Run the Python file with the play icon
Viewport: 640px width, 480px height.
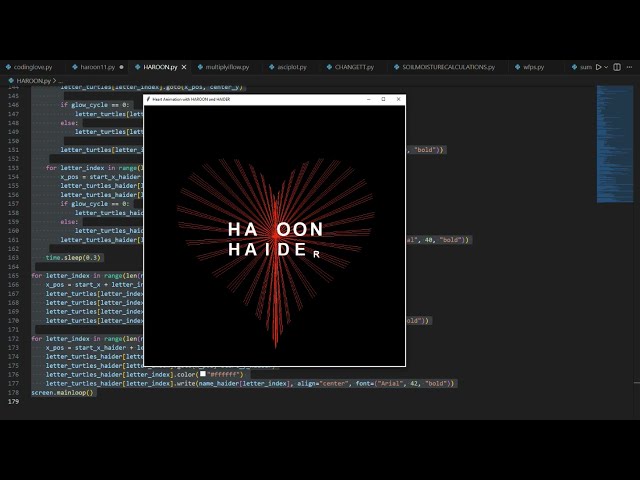point(598,67)
